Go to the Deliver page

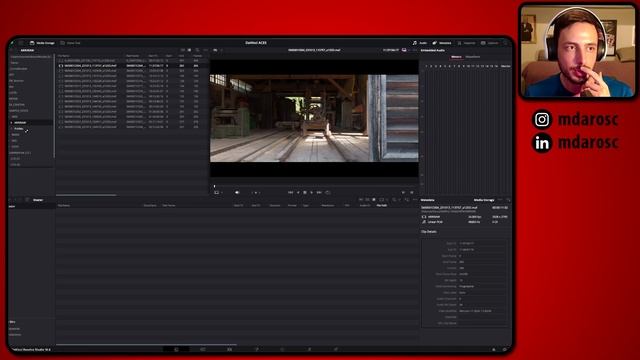(x=336, y=350)
